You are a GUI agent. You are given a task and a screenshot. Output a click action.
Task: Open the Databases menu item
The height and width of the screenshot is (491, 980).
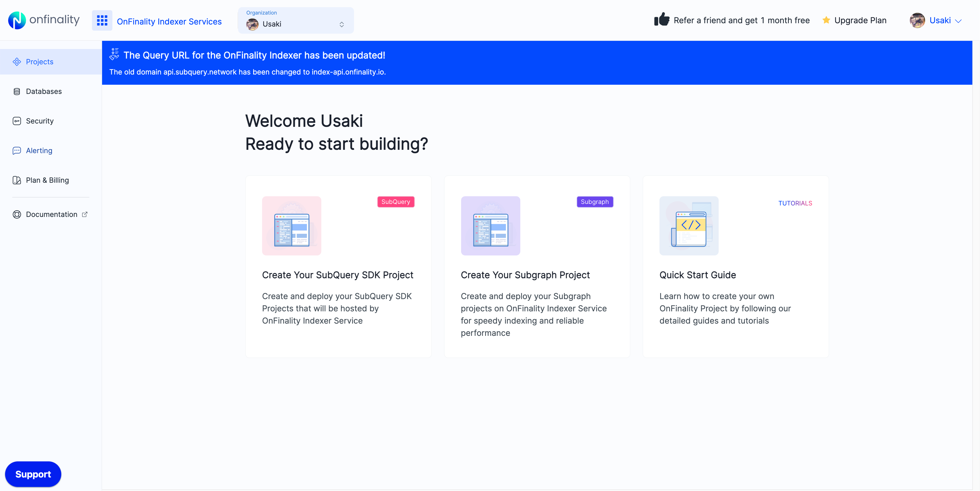44,91
